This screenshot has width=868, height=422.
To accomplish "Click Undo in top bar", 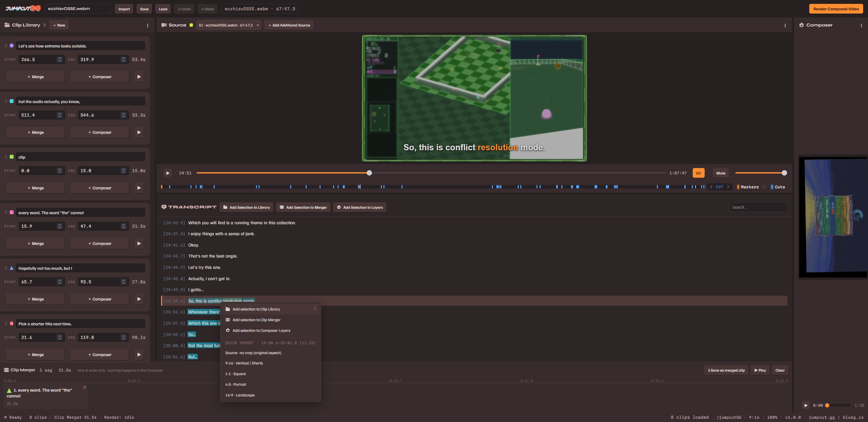I will pos(184,9).
